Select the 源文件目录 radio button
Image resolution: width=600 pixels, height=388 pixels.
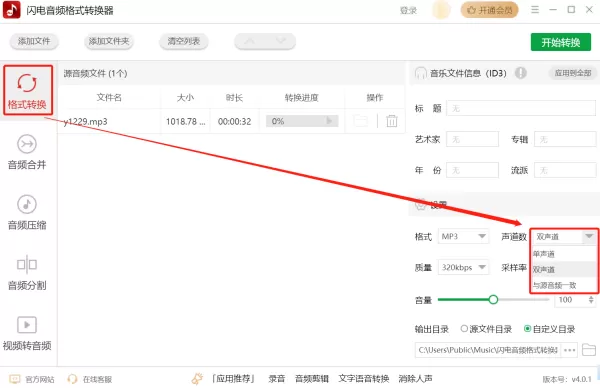click(464, 329)
